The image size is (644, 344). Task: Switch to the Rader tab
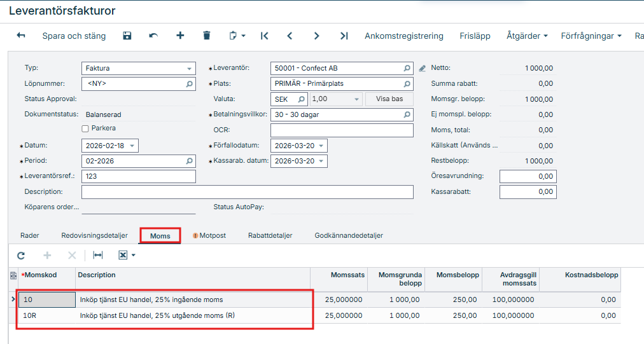[30, 235]
